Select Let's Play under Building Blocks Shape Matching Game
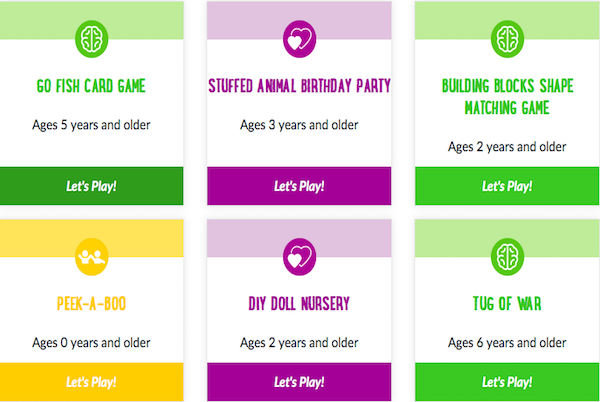The width and height of the screenshot is (600, 402). (507, 186)
